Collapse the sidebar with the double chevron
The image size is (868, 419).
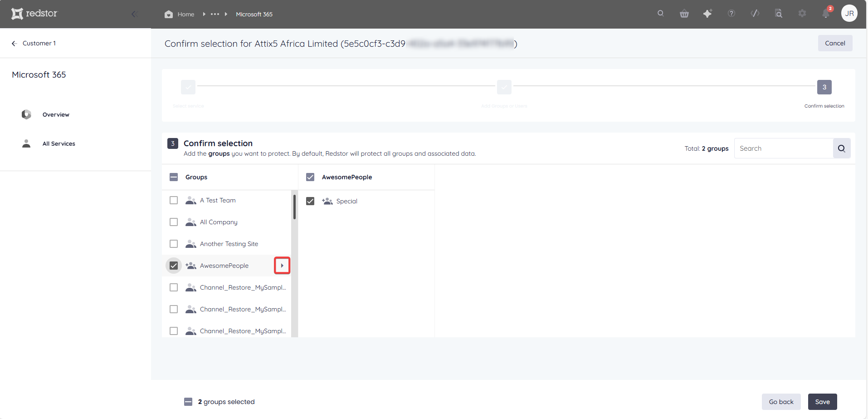click(x=134, y=14)
